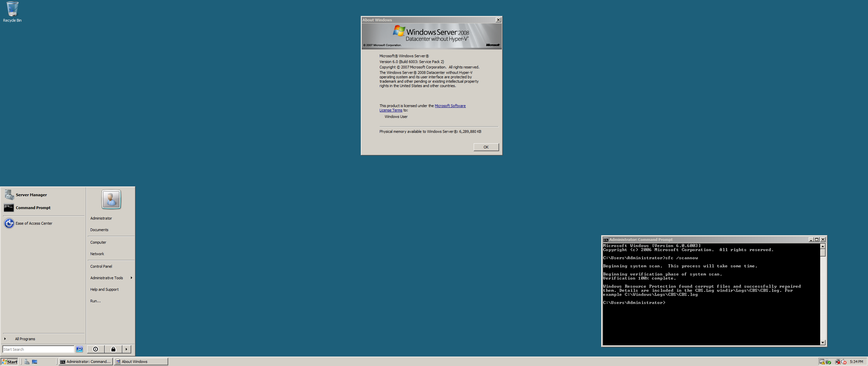Click the Start button
868x366 pixels.
(x=10, y=362)
